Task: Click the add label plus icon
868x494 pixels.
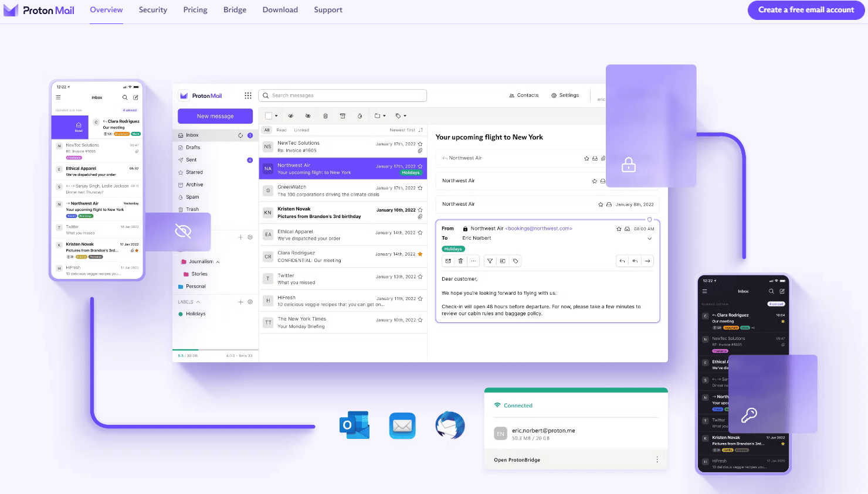Action: coord(240,302)
